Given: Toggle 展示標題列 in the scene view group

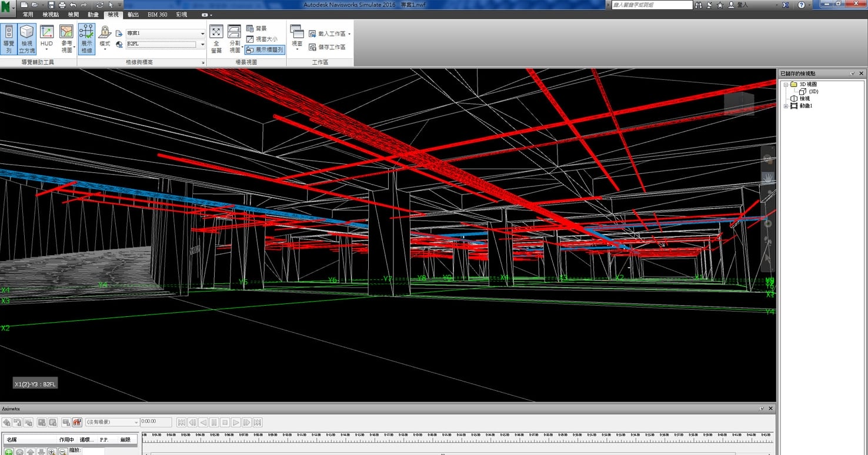Looking at the screenshot, I should pyautogui.click(x=265, y=50).
